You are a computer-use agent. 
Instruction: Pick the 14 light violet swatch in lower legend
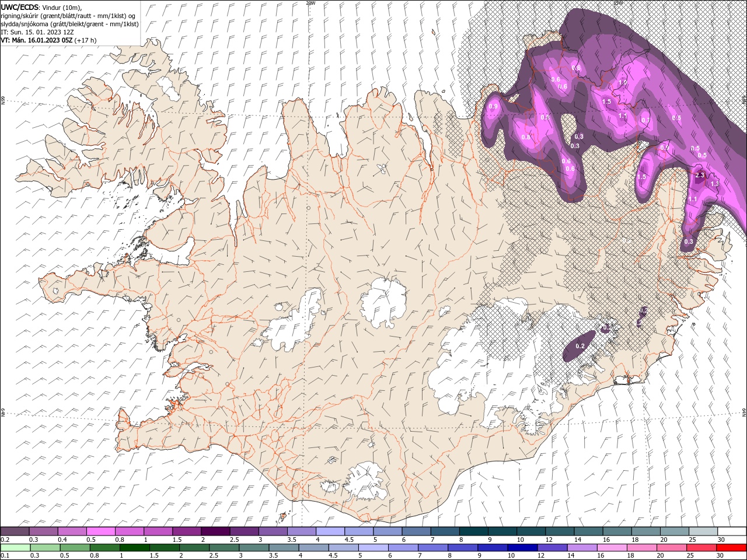(x=582, y=547)
